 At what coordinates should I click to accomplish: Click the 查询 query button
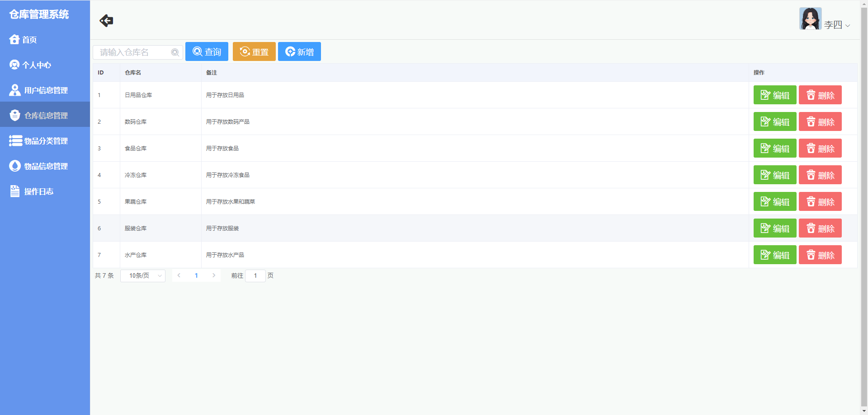pyautogui.click(x=207, y=51)
